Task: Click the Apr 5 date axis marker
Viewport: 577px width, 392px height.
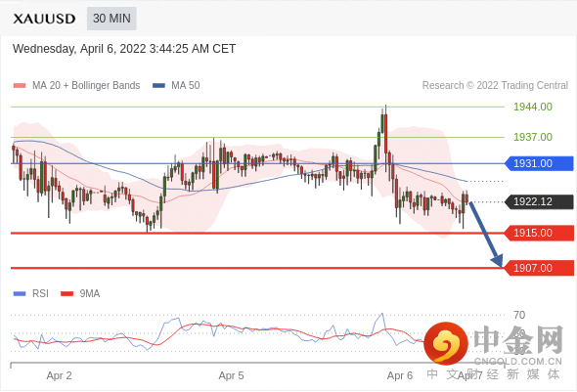Action: coord(231,375)
